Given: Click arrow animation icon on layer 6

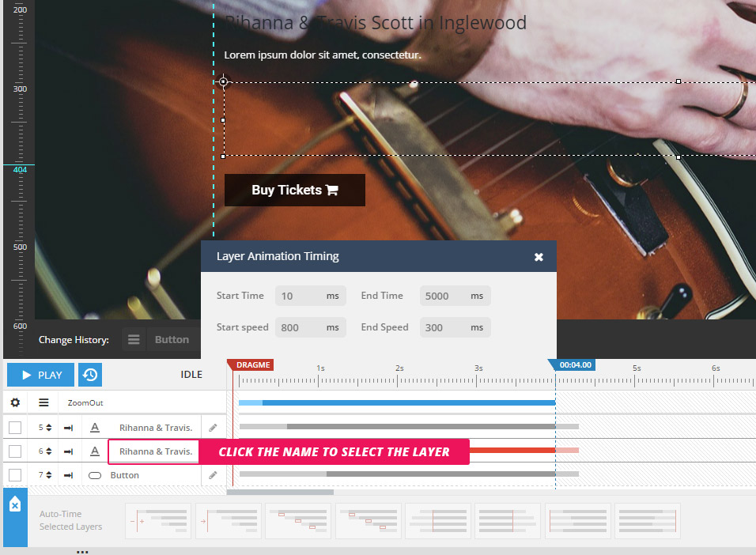Looking at the screenshot, I should 69,451.
